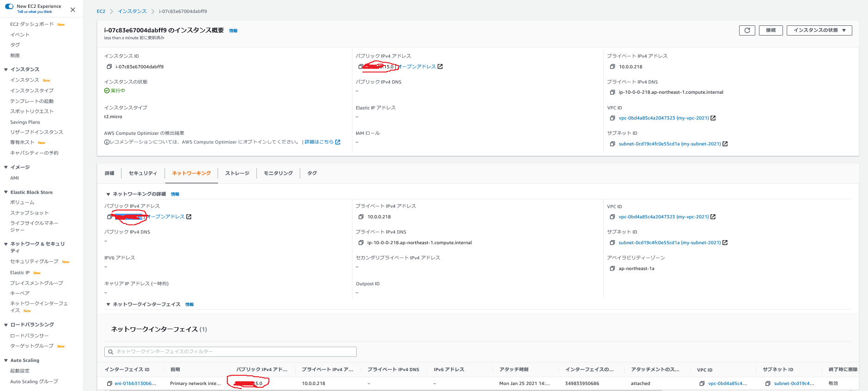Collapse ネットワークインターフェイス section
Viewport: 868px width, 391px height.
pyautogui.click(x=108, y=305)
